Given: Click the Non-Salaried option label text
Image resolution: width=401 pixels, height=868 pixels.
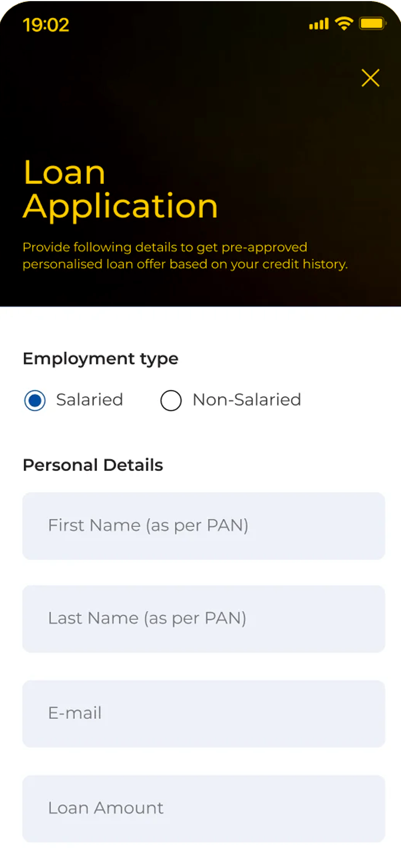Looking at the screenshot, I should (247, 400).
